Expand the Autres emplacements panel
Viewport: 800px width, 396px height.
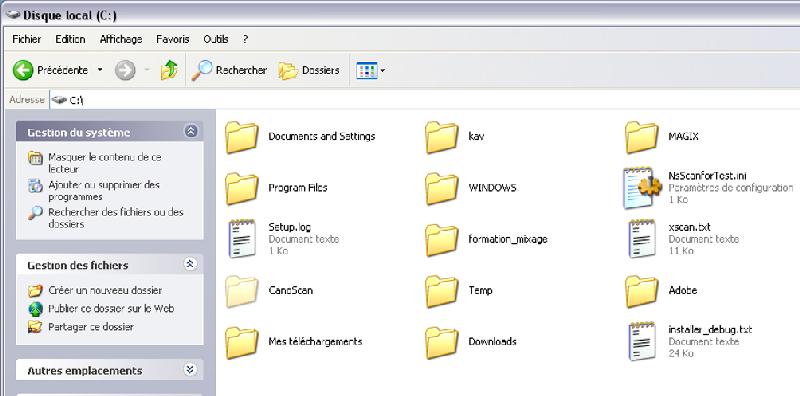[190, 369]
